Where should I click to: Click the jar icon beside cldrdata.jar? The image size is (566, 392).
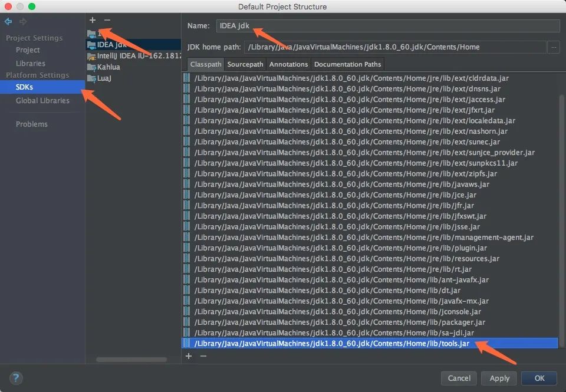pos(187,78)
